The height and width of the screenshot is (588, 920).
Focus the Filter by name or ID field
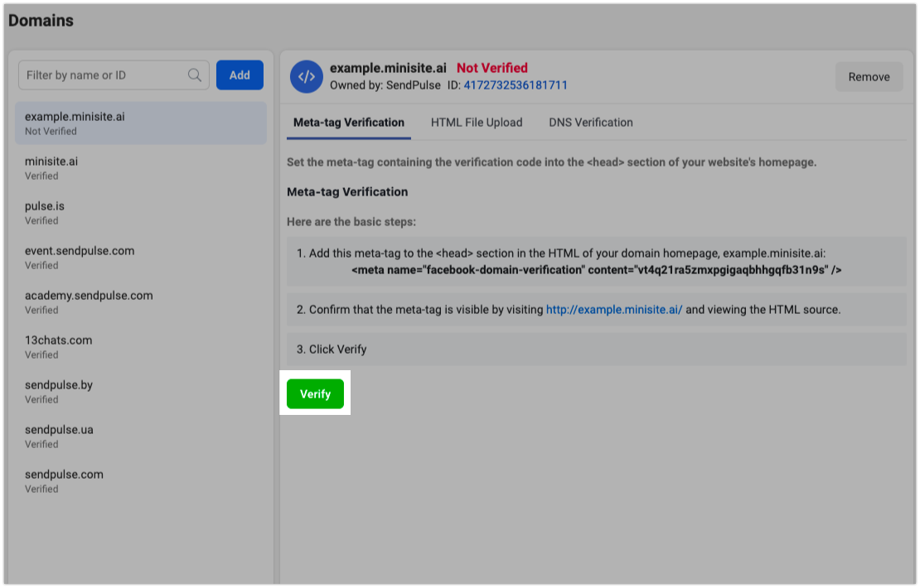point(114,75)
